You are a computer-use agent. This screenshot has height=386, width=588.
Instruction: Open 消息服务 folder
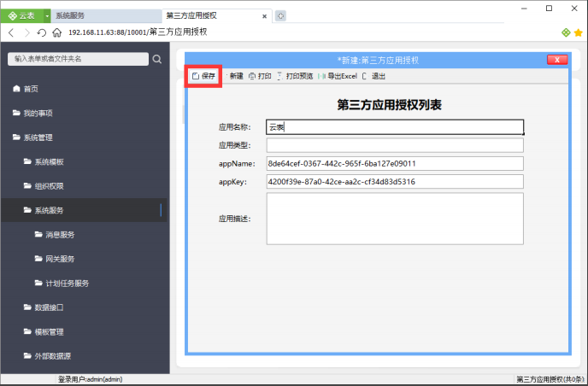tap(55, 235)
